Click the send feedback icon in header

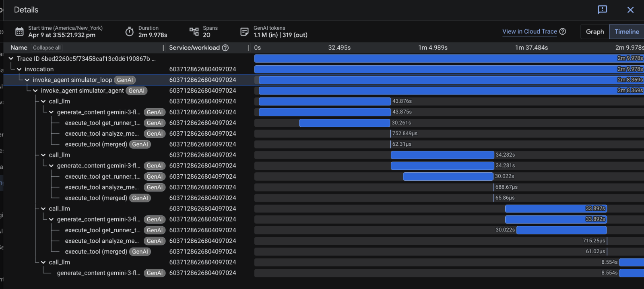point(602,10)
